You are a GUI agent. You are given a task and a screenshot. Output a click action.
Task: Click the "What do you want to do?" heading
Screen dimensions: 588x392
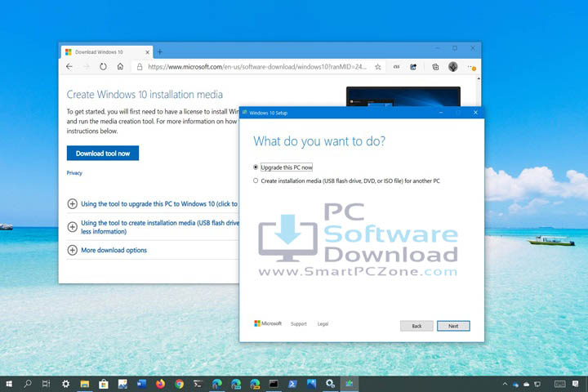coord(319,141)
